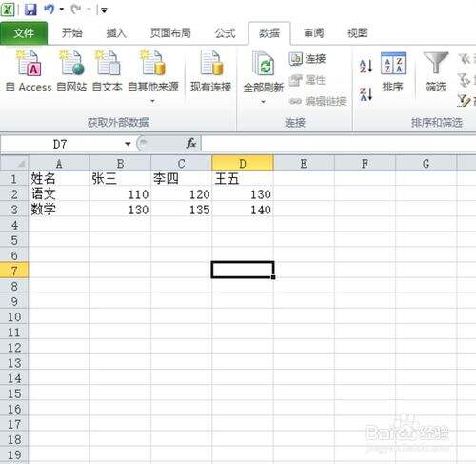The image size is (476, 464).
Task: Expand the Refresh All dropdown arrow
Action: tap(263, 102)
